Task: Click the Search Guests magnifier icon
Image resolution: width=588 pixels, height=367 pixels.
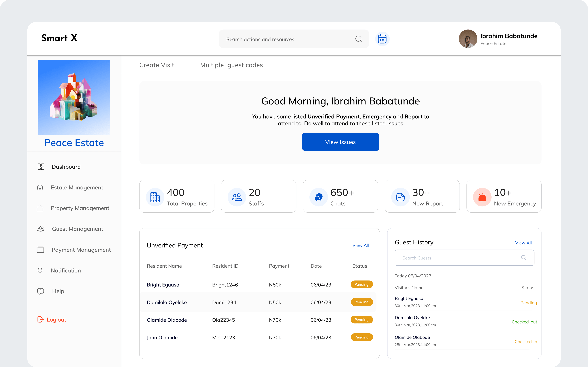Action: click(524, 257)
